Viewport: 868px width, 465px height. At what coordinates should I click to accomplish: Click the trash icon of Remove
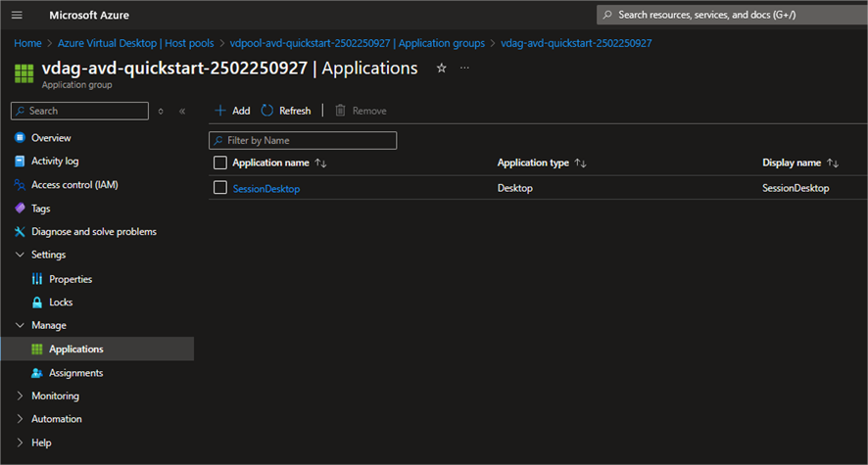(341, 111)
